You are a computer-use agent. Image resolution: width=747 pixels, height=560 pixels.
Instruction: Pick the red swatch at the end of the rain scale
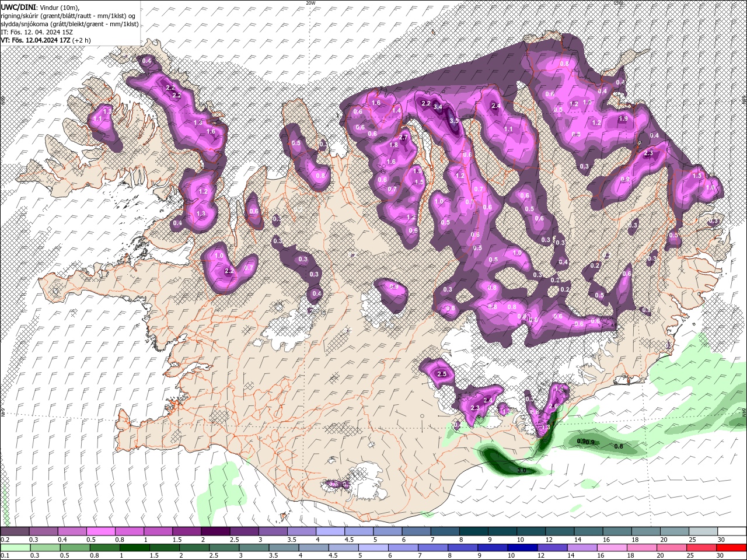(732, 548)
